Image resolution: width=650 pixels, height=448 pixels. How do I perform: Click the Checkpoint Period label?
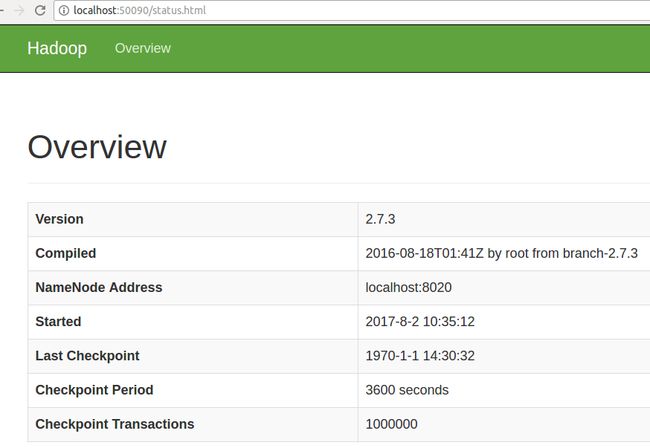pyautogui.click(x=95, y=390)
